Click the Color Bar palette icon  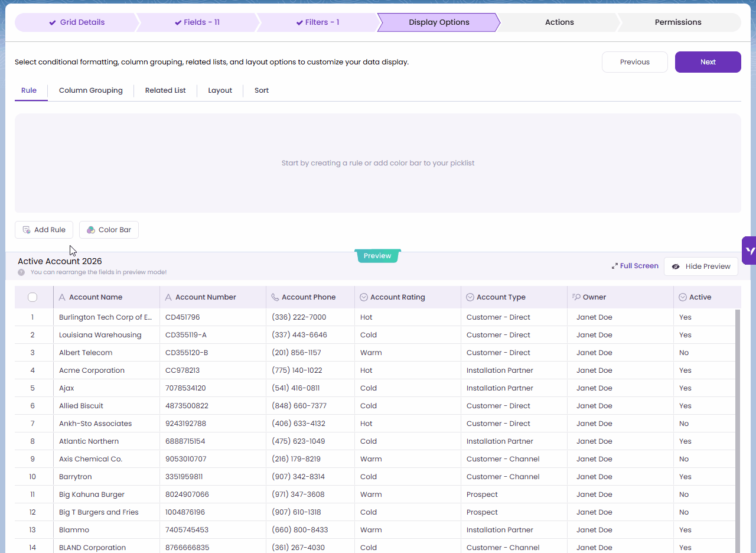click(91, 230)
